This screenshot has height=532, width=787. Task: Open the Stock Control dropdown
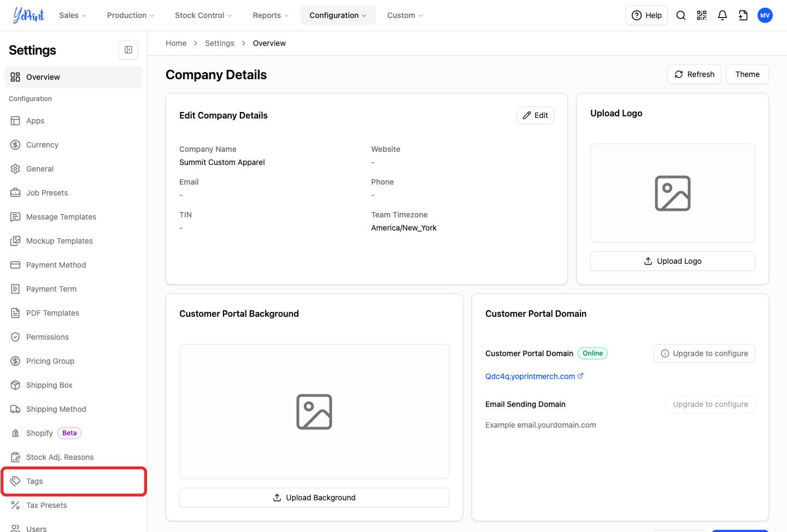coord(203,15)
